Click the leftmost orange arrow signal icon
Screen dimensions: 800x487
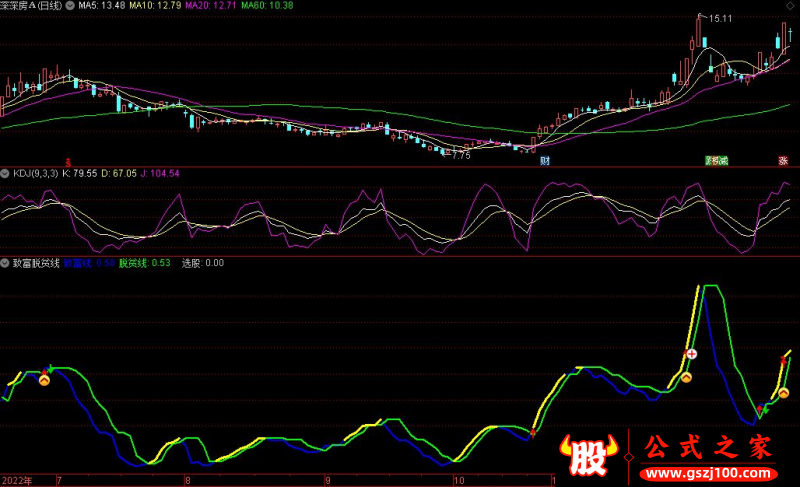pyautogui.click(x=43, y=379)
